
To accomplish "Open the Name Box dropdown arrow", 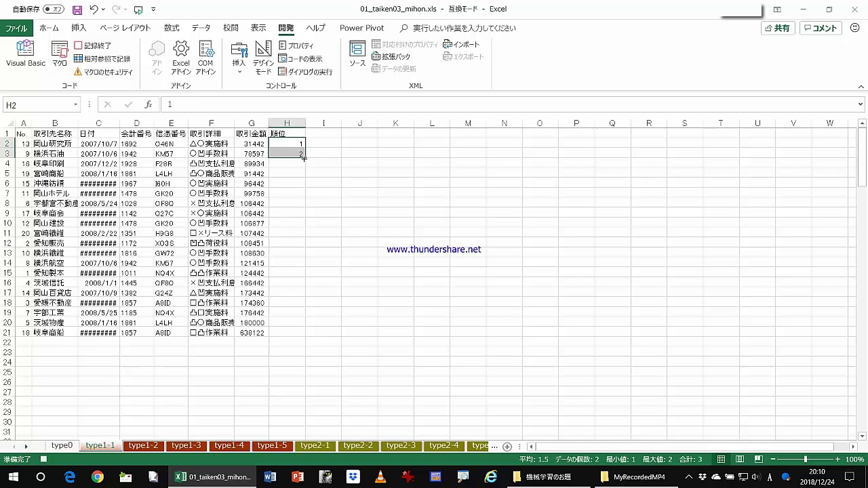I will point(76,105).
